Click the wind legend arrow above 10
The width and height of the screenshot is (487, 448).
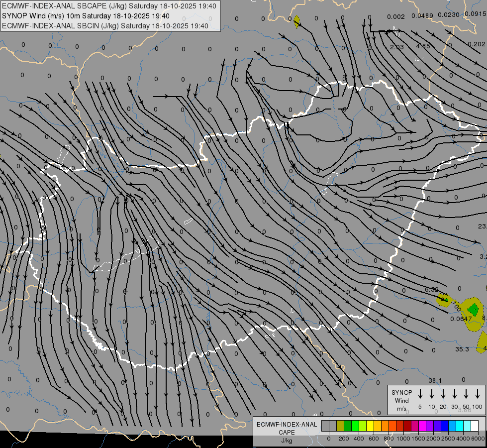click(432, 394)
